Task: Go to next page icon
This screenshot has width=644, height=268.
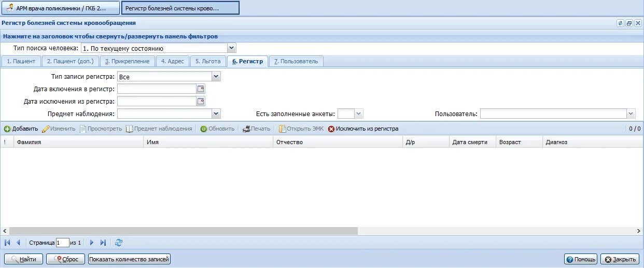Action: point(92,242)
